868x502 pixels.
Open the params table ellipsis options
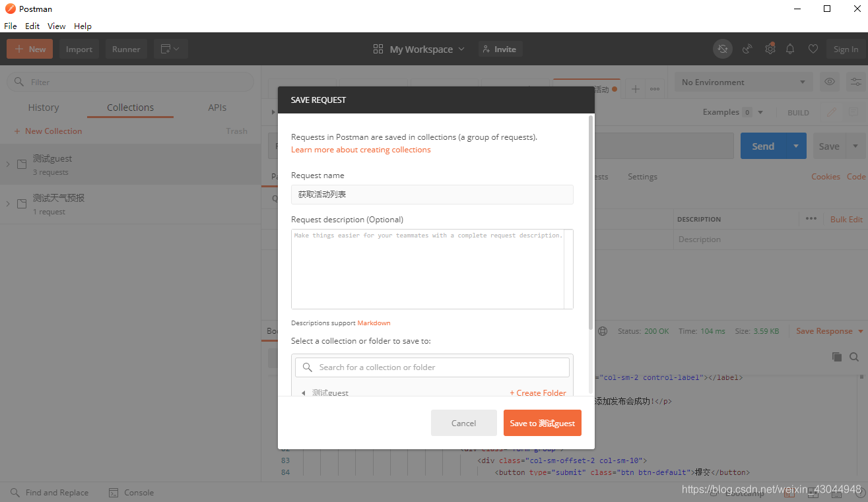[811, 219]
